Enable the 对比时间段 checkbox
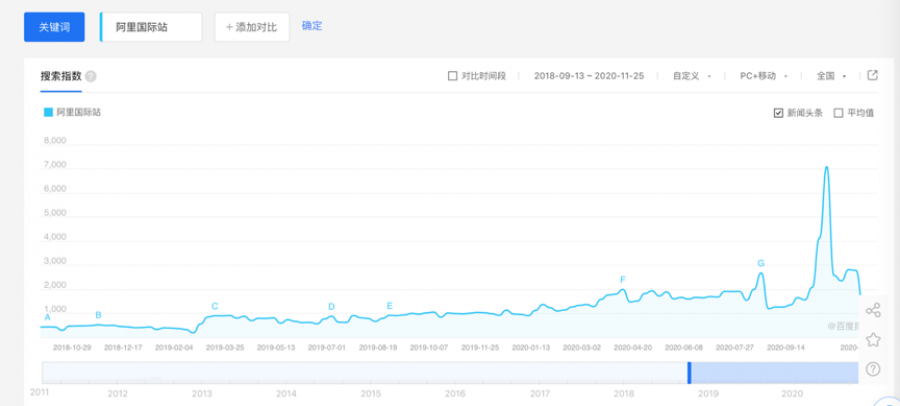Screen dimensions: 900x406 (452, 76)
